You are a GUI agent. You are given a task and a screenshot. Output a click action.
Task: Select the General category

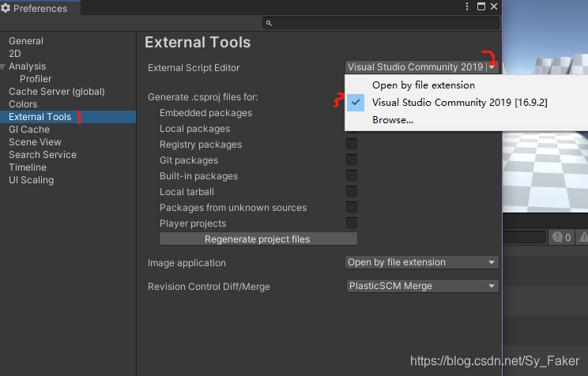click(x=26, y=41)
